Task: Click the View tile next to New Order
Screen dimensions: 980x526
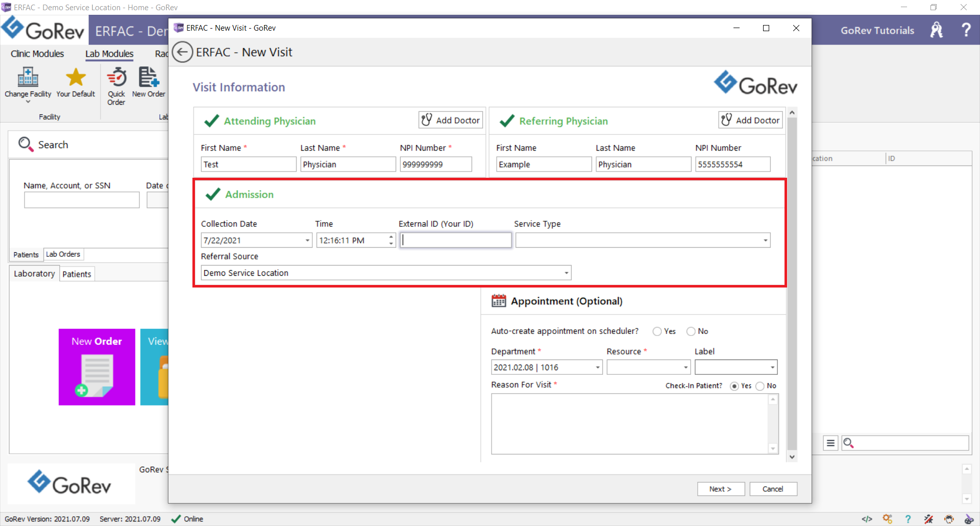Action: pos(154,367)
